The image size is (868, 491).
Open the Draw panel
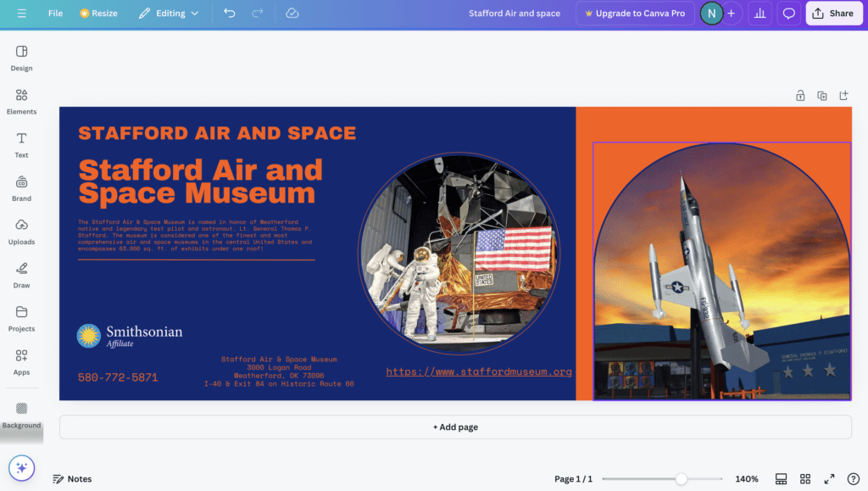click(21, 276)
